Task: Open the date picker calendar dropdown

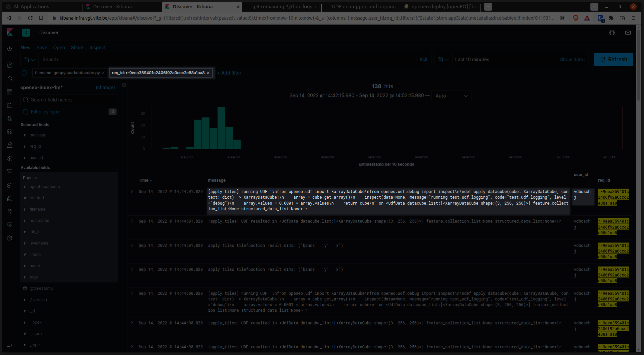Action: coord(443,59)
